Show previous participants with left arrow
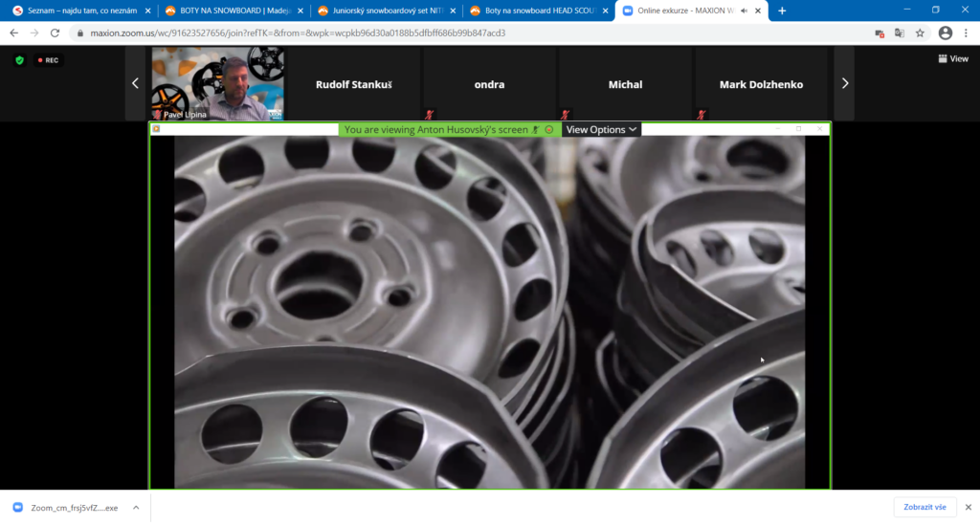The height and width of the screenshot is (525, 980). 135,84
